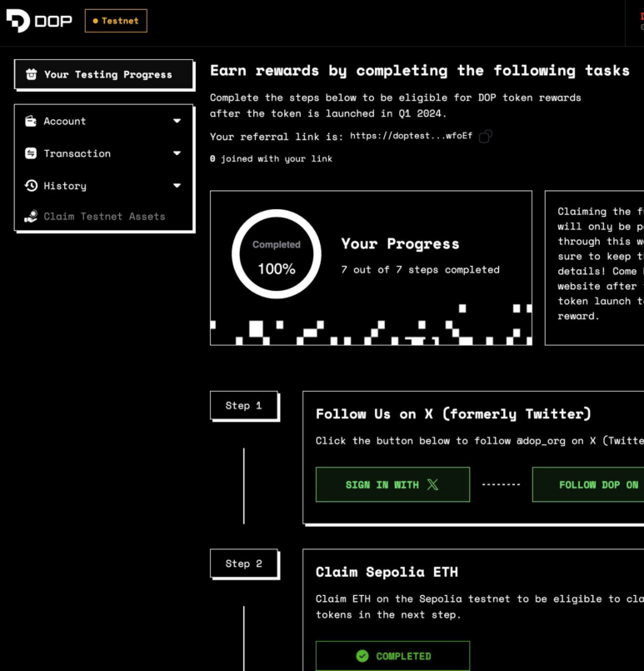Click the Step 2 label box
Image resolution: width=644 pixels, height=671 pixels.
tap(244, 563)
